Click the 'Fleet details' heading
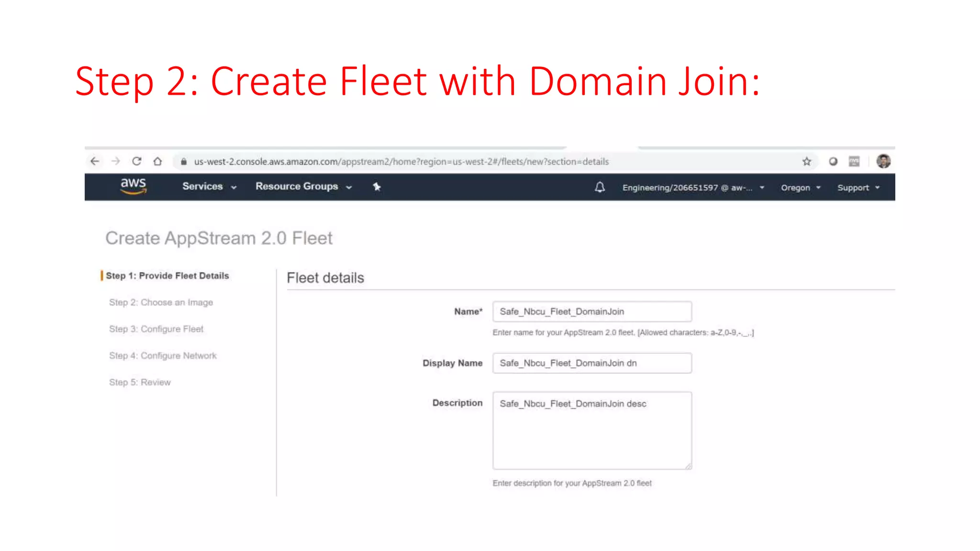 325,278
